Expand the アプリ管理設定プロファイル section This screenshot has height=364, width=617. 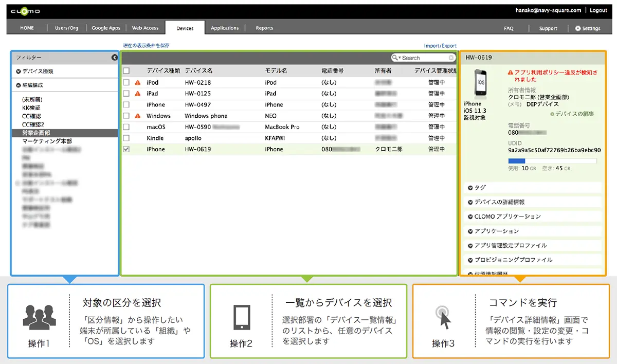pyautogui.click(x=532, y=245)
